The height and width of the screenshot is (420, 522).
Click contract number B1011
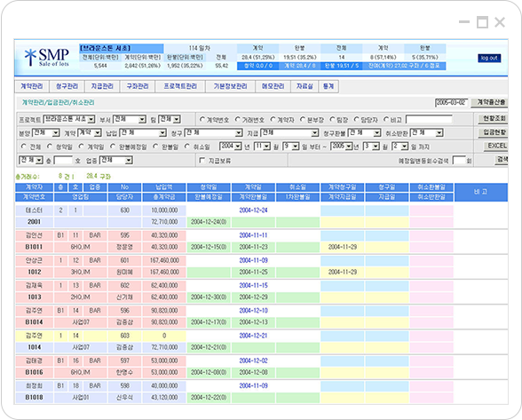(x=34, y=247)
